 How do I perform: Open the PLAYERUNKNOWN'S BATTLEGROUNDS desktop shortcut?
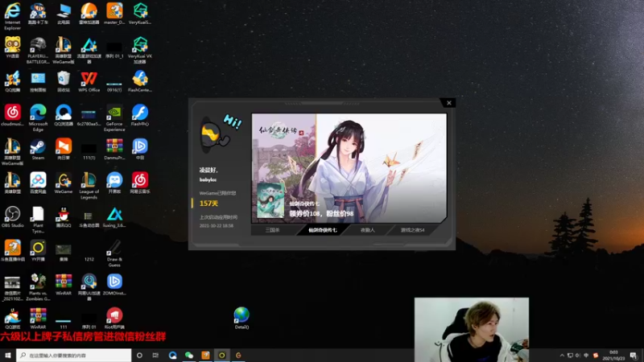(38, 50)
